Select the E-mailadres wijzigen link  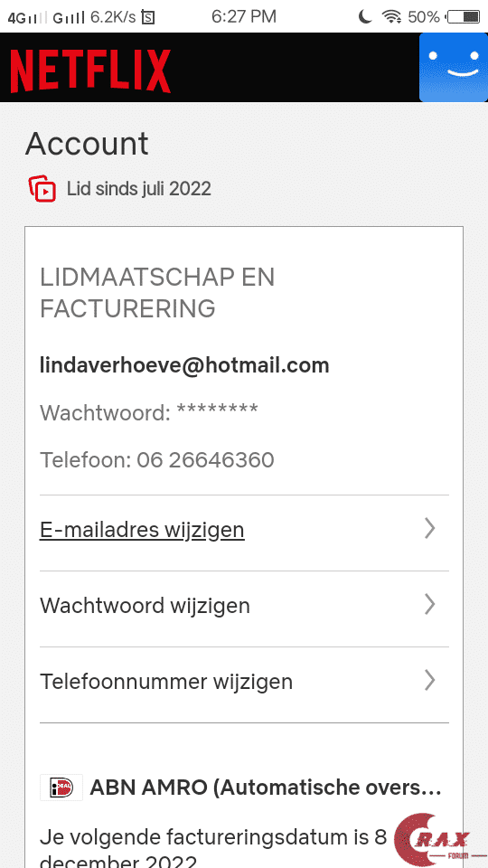142,531
